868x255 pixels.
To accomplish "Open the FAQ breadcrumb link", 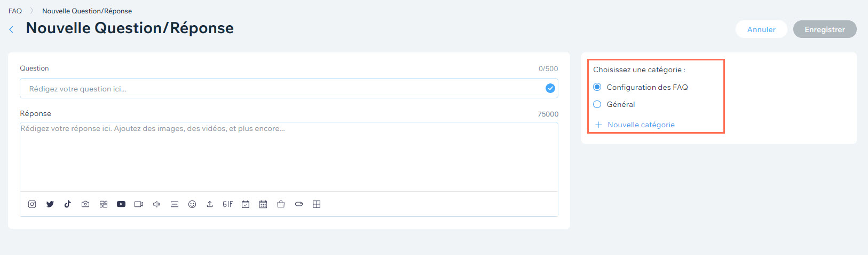I will [x=15, y=11].
